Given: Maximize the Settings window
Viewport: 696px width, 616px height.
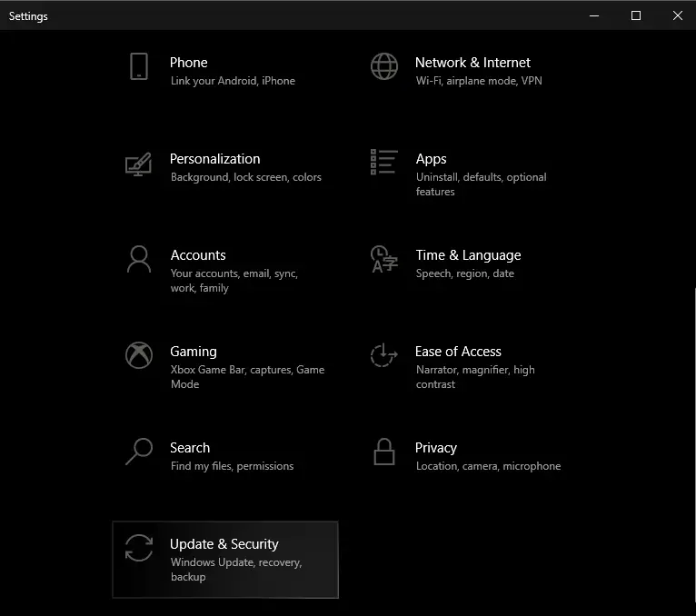Looking at the screenshot, I should (636, 15).
